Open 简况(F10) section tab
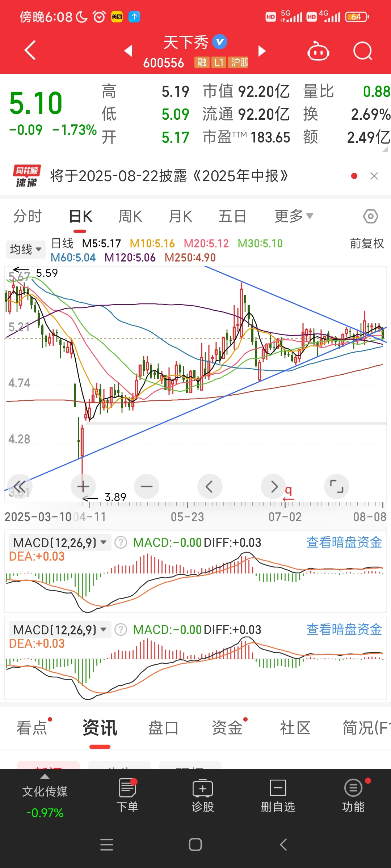The width and height of the screenshot is (391, 868). click(366, 728)
